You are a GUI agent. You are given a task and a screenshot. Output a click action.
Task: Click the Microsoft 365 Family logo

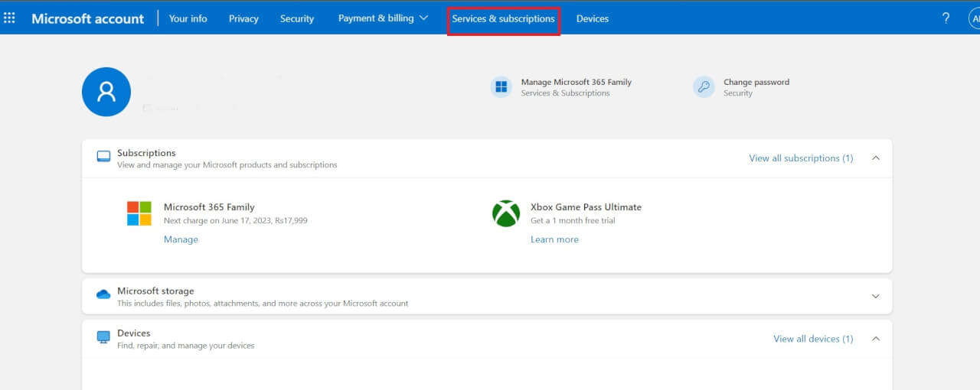[x=139, y=213]
